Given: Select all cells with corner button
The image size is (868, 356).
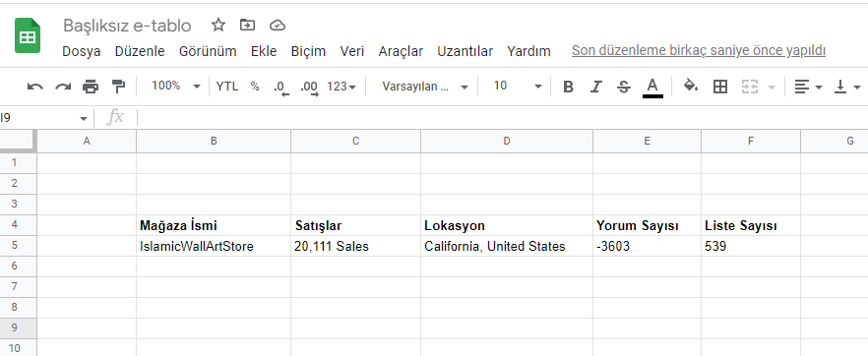Looking at the screenshot, I should [x=19, y=141].
